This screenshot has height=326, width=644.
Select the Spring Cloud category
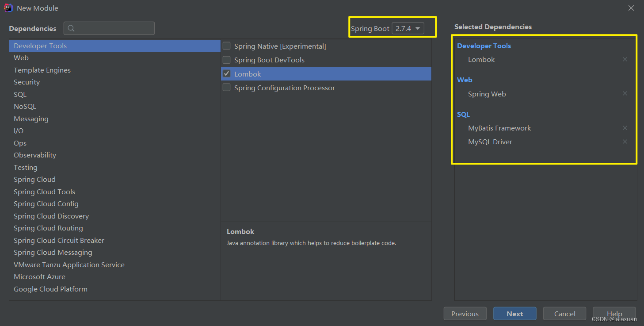115,180
